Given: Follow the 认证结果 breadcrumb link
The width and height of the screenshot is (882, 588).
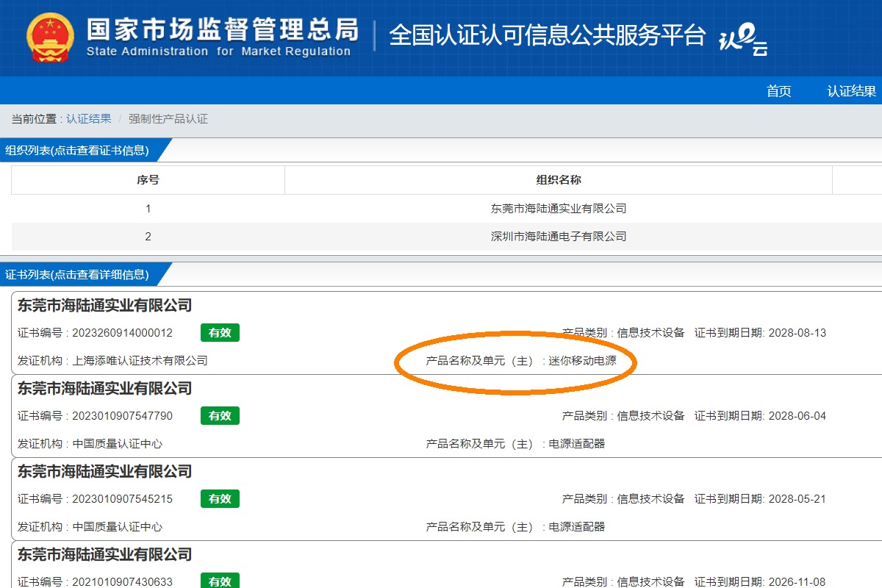Looking at the screenshot, I should [89, 118].
